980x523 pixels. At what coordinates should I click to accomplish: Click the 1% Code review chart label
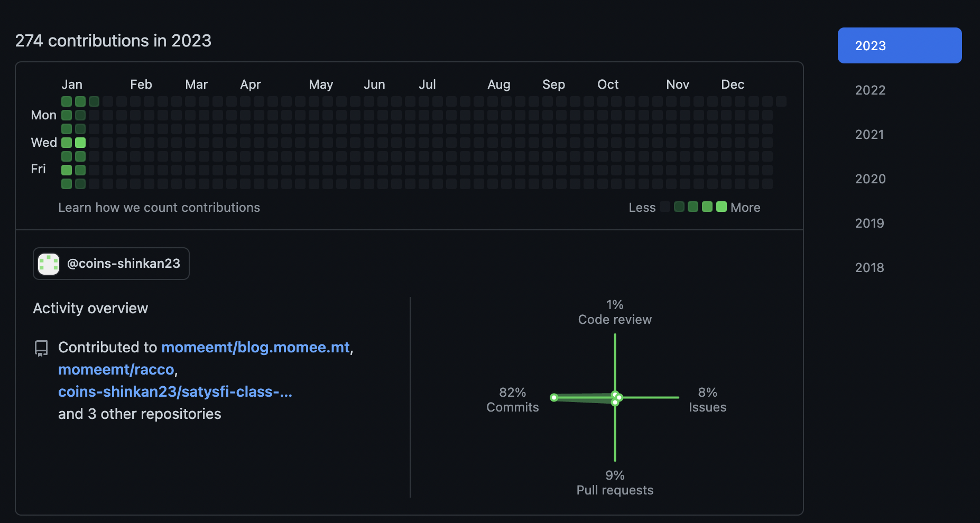pos(615,312)
